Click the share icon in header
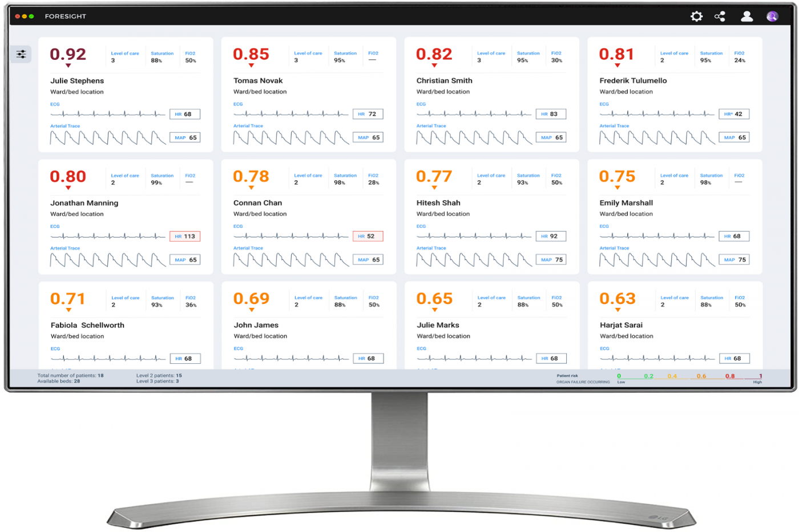This screenshot has height=532, width=799. tap(720, 17)
